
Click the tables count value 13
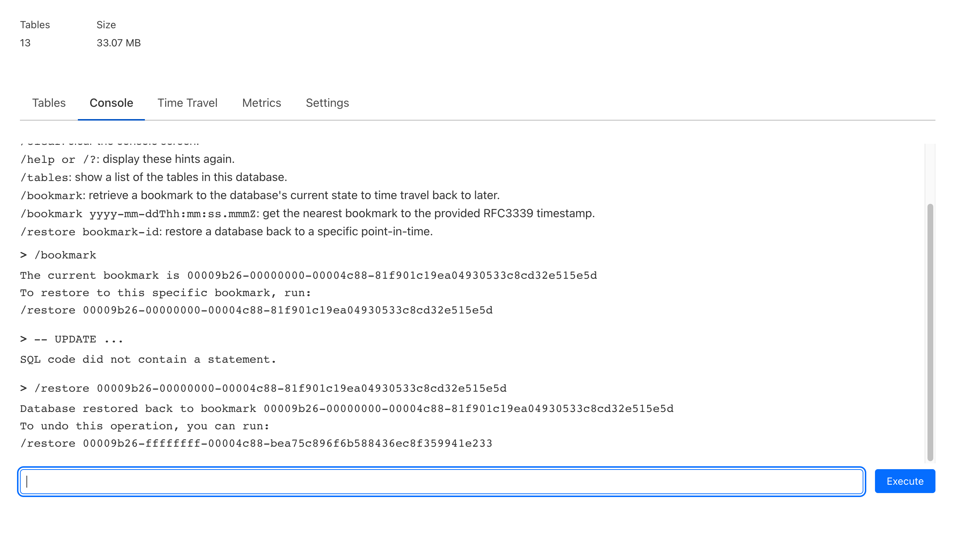click(x=25, y=43)
